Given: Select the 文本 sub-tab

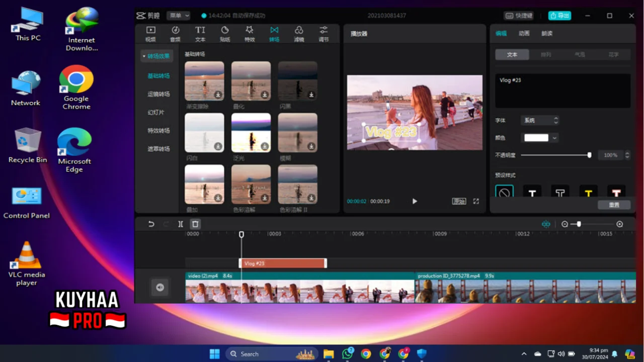Looking at the screenshot, I should point(512,54).
